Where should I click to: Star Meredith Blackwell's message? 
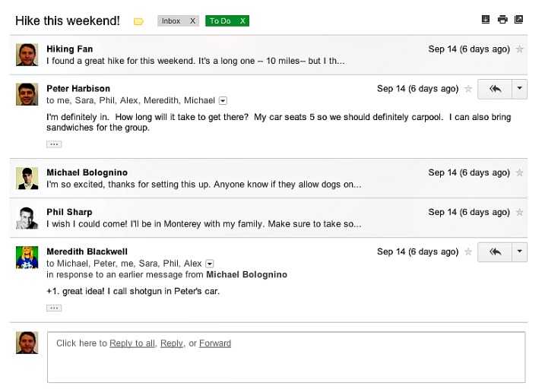pyautogui.click(x=468, y=252)
